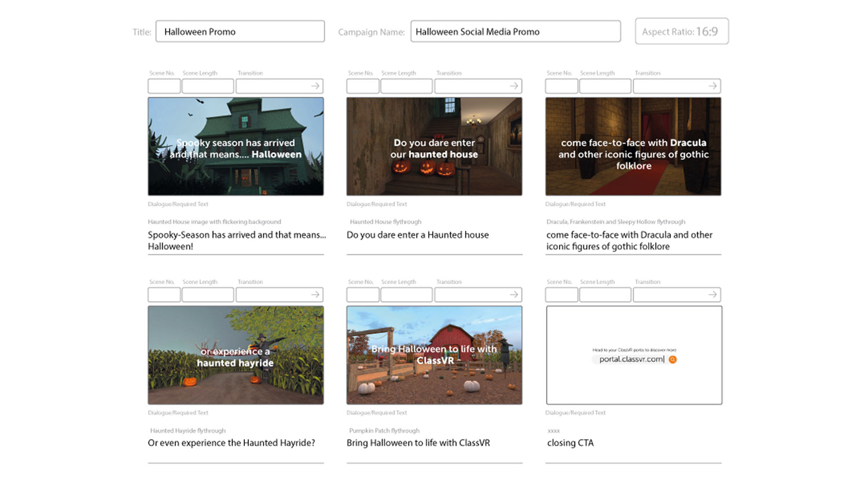The width and height of the screenshot is (868, 488).
Task: Click the Campaign Name field
Action: coord(516,31)
